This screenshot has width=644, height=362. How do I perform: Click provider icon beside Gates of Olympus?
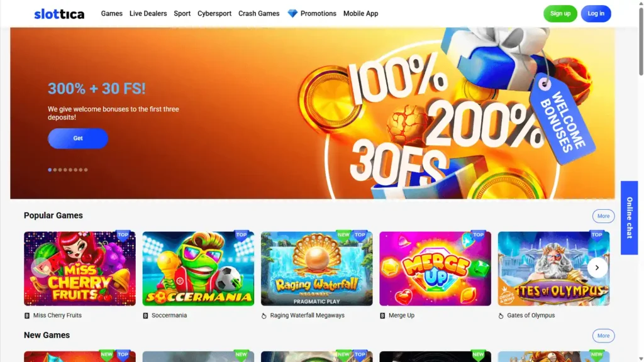[501, 315]
